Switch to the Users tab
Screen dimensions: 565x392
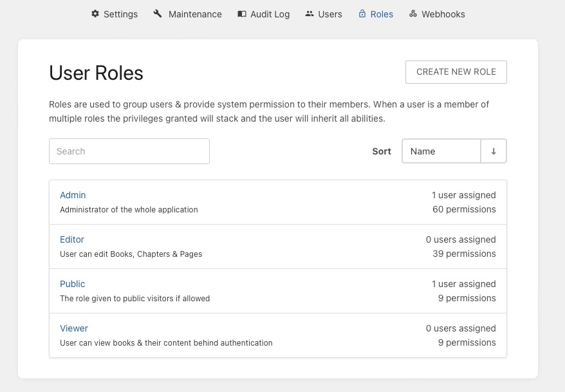[x=323, y=14]
